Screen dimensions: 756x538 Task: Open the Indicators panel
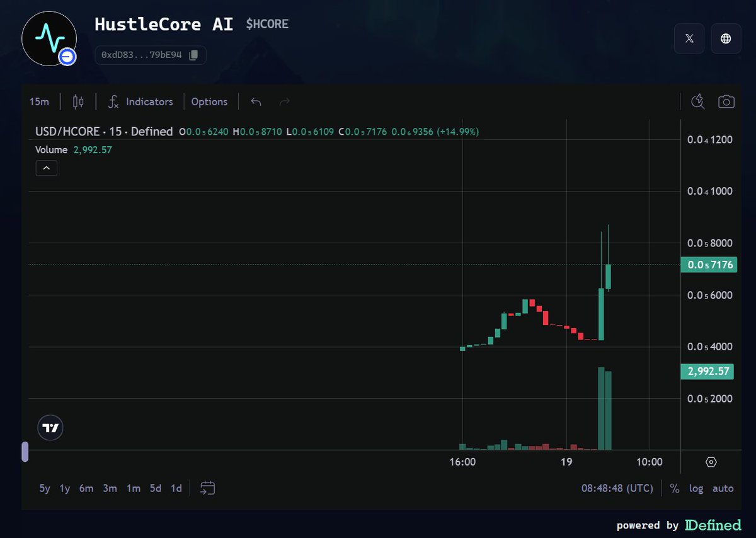click(x=140, y=101)
